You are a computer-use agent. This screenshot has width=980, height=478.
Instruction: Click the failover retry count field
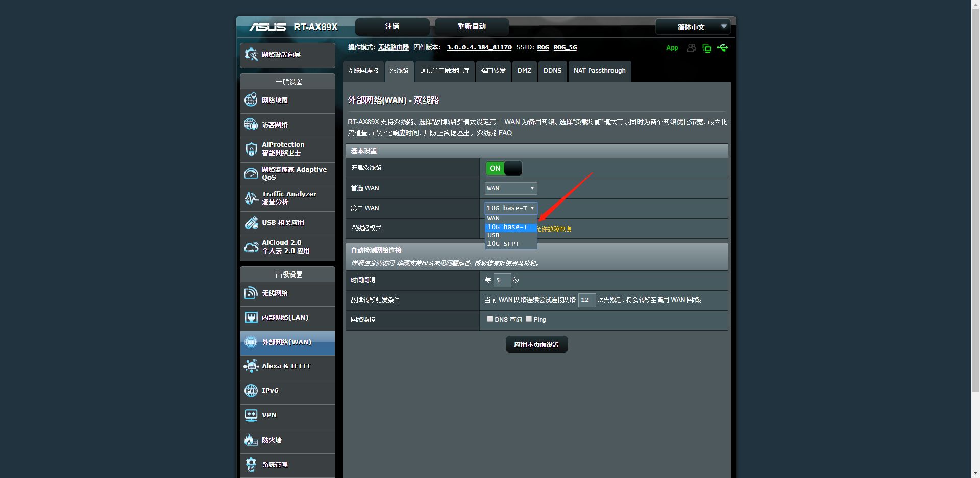click(587, 300)
